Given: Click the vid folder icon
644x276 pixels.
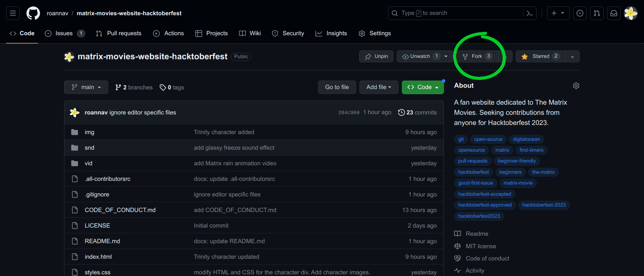Looking at the screenshot, I should [75, 163].
